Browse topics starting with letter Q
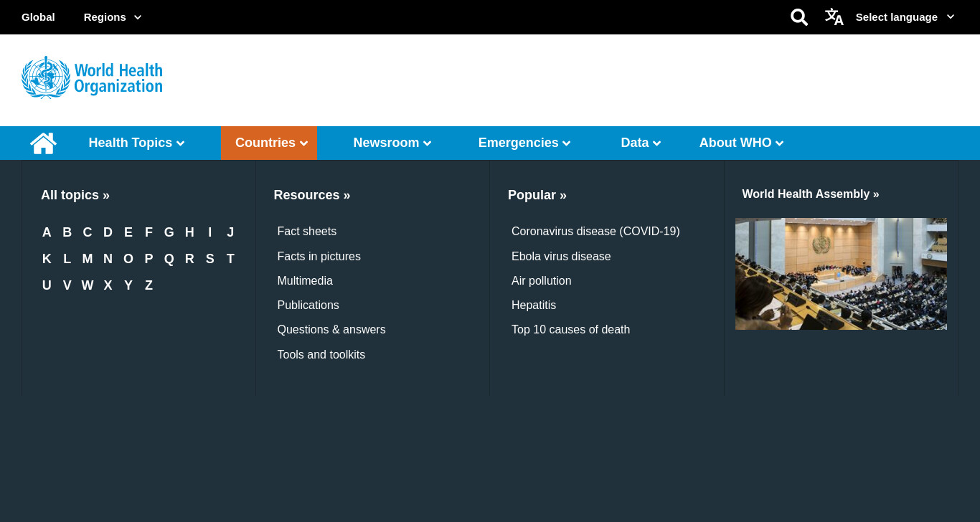This screenshot has width=980, height=522. click(169, 259)
